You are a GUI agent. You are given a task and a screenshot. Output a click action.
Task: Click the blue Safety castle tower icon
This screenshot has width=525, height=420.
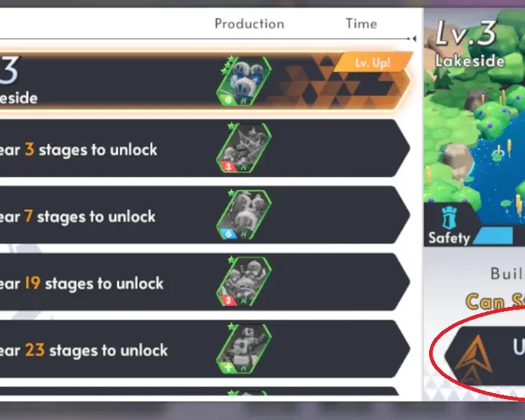[x=449, y=218]
